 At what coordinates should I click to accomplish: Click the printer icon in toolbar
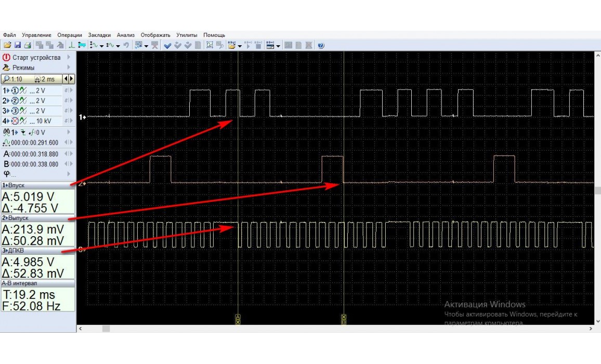point(28,46)
